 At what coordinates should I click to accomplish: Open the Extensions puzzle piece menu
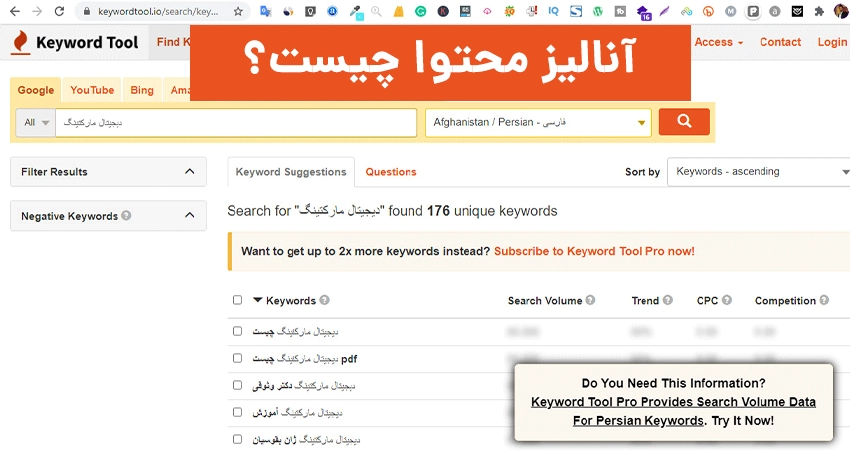tap(819, 11)
